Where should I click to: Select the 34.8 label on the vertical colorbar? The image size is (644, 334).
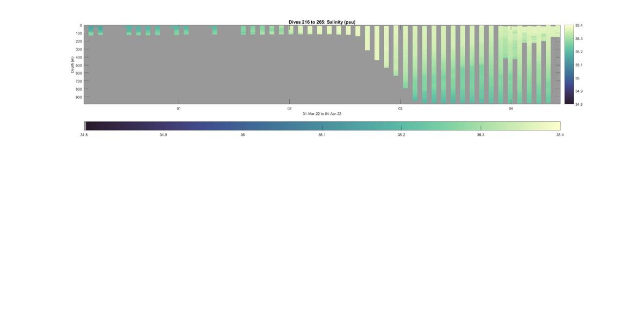[x=579, y=104]
